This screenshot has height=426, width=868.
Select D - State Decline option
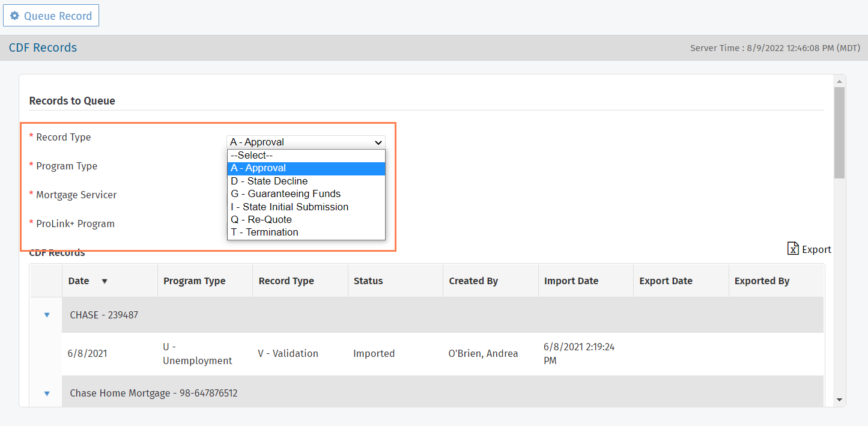pyautogui.click(x=306, y=181)
